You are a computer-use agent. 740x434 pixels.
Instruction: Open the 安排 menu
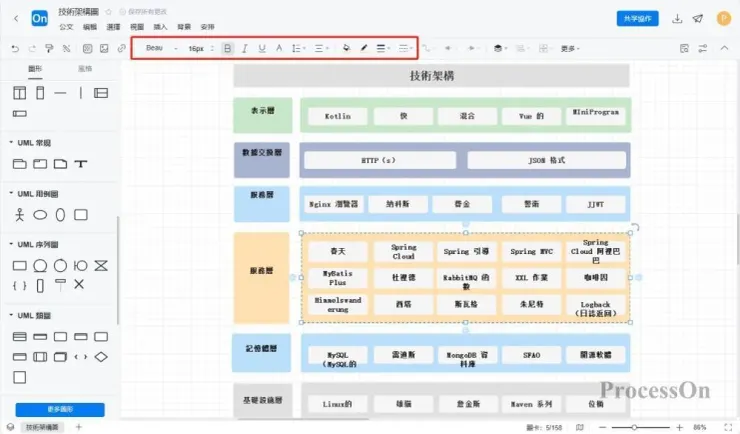pos(208,27)
